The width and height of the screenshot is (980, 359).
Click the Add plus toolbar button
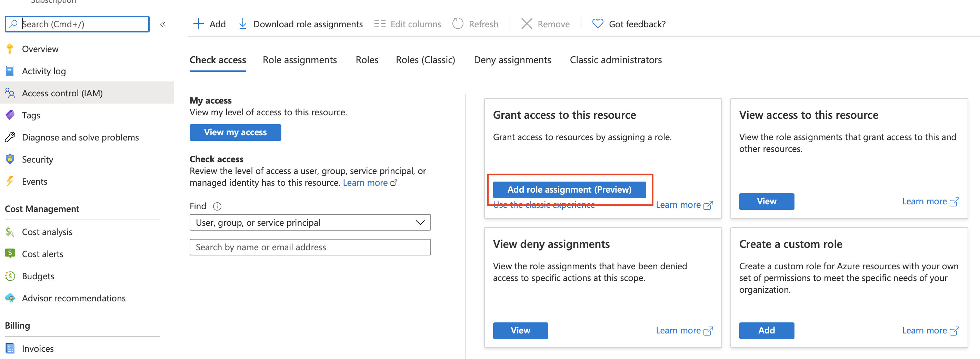209,24
